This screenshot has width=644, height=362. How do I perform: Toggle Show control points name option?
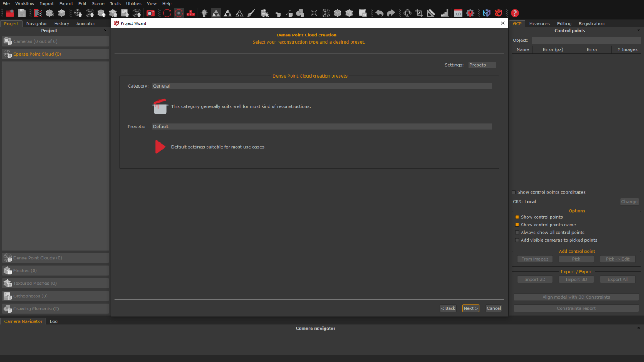tap(517, 225)
